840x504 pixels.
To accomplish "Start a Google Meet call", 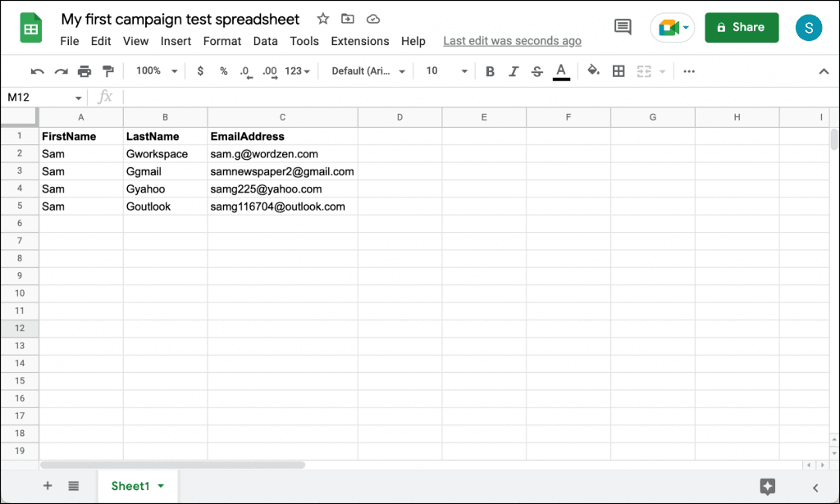I will pyautogui.click(x=668, y=27).
